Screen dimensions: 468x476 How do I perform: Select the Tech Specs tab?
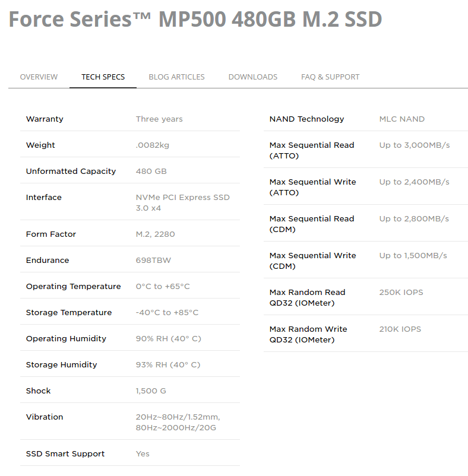click(x=103, y=77)
